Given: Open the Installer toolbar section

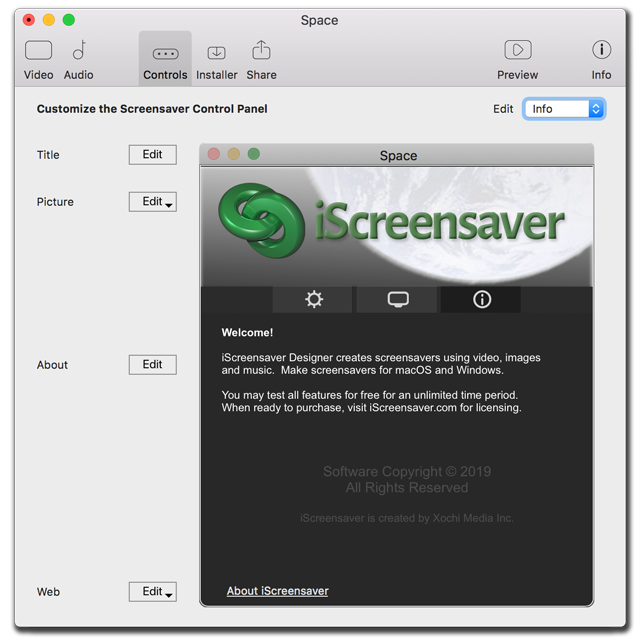Looking at the screenshot, I should tap(217, 60).
